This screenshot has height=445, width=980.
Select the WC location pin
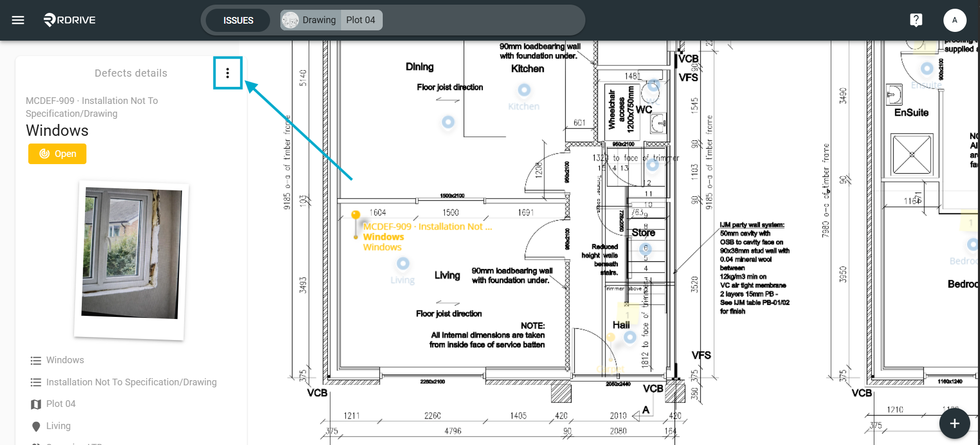pyautogui.click(x=653, y=85)
